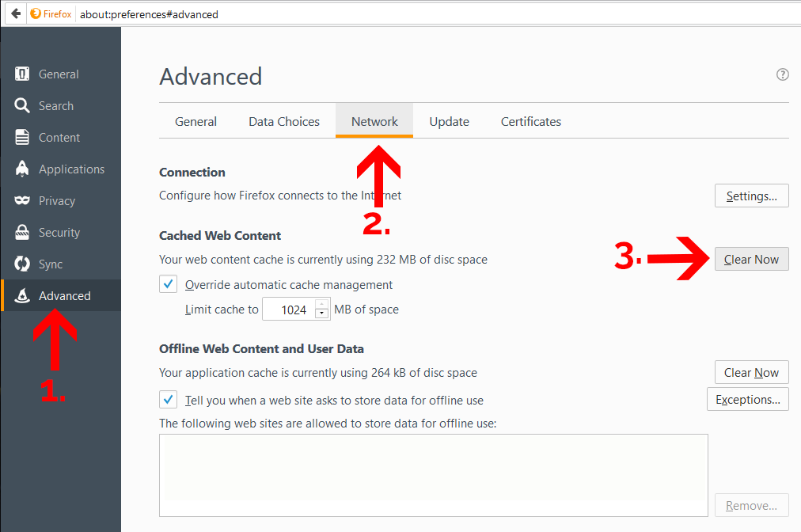The height and width of the screenshot is (532, 801).
Task: Open the General preferences category
Action: tap(61, 74)
